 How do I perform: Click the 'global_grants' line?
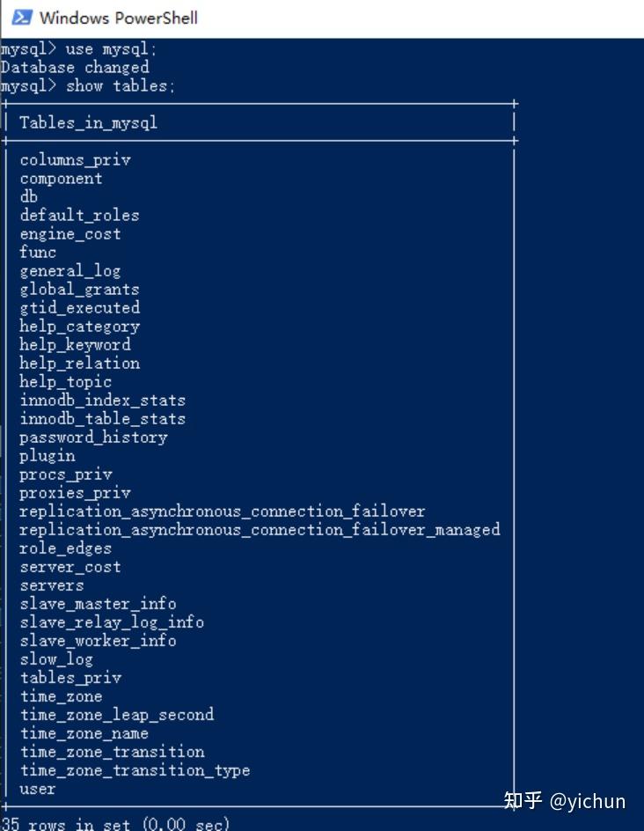tap(79, 289)
